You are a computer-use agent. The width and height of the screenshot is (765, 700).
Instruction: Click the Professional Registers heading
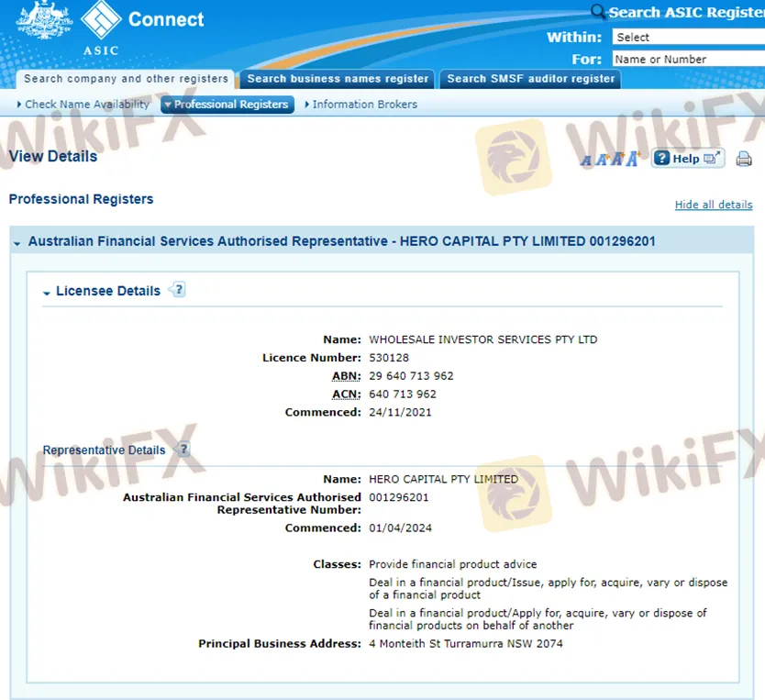click(81, 199)
